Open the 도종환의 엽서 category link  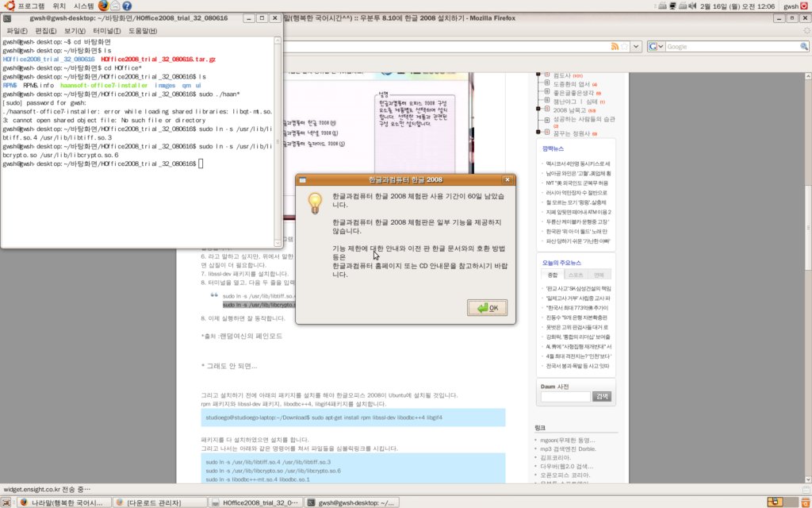coord(571,84)
